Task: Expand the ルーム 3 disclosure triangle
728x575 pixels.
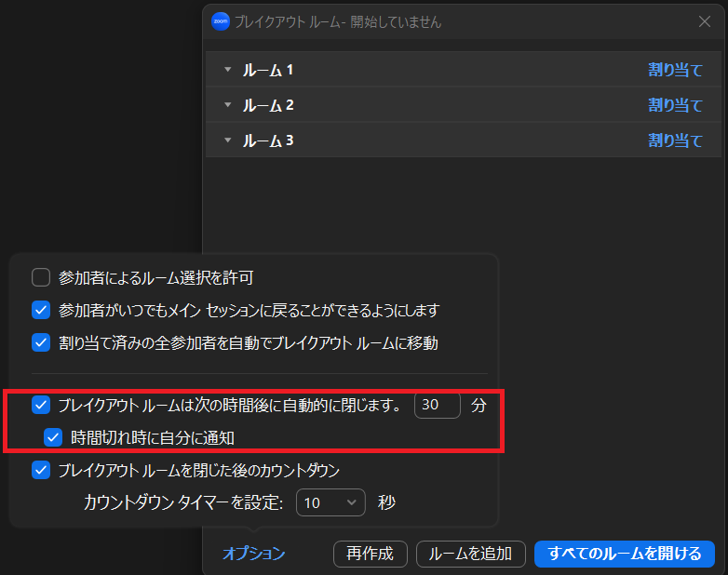Action: (x=227, y=140)
